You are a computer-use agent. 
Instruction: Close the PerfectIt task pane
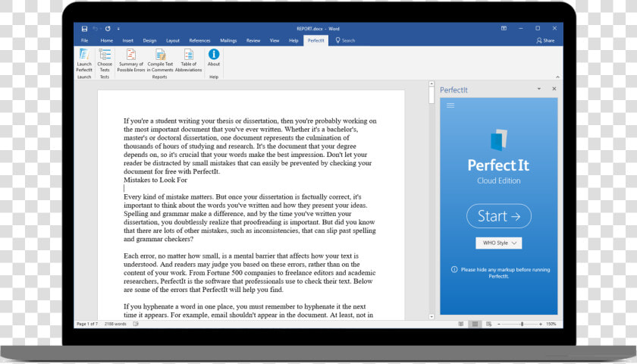(554, 89)
